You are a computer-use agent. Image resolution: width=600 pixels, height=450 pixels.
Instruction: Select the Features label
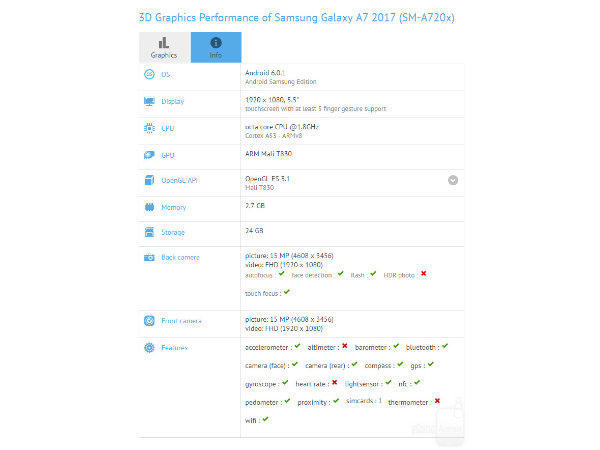coord(174,347)
